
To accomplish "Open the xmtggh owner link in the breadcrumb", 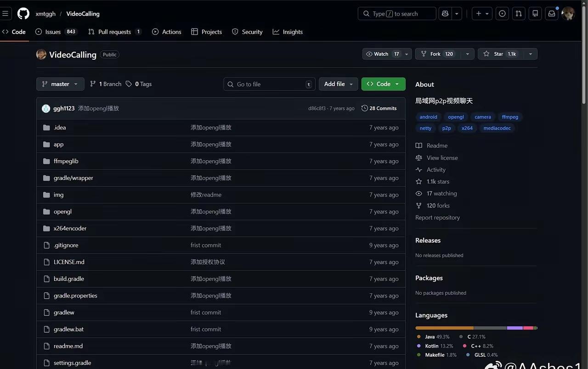I will tap(45, 14).
